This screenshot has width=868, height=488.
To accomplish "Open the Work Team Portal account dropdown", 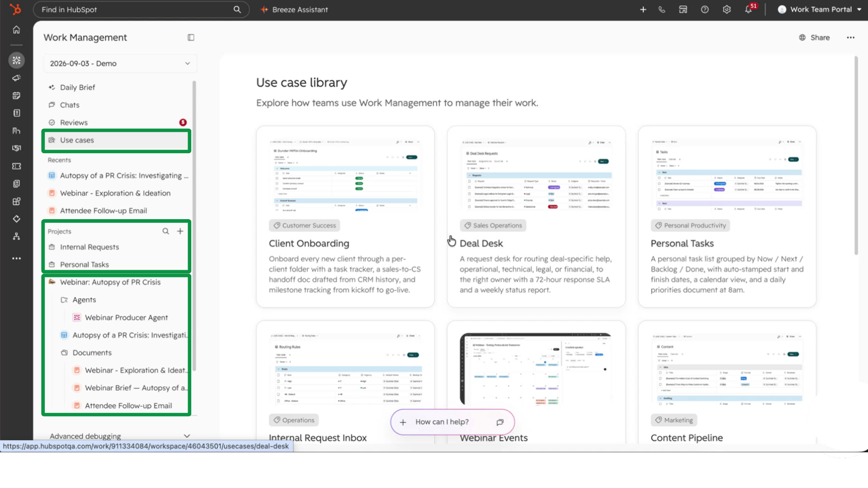I will (x=819, y=9).
